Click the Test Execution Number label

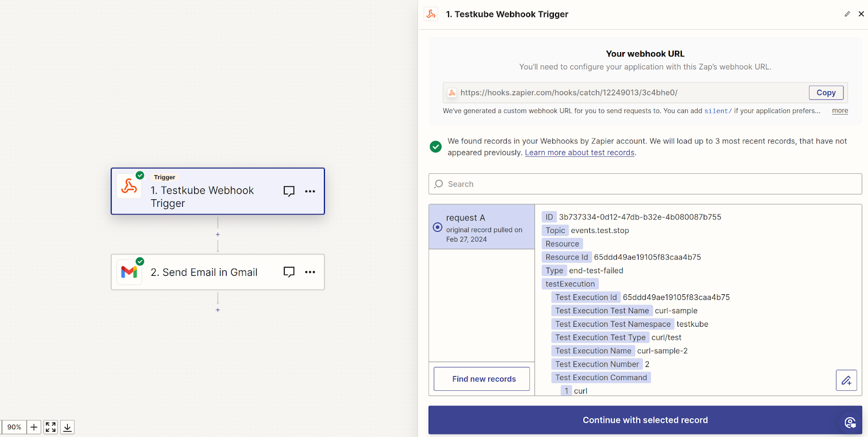click(x=597, y=364)
